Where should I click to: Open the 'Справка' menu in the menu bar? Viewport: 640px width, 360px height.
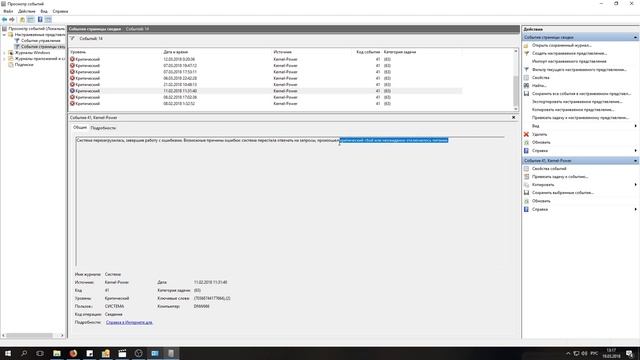pos(60,11)
